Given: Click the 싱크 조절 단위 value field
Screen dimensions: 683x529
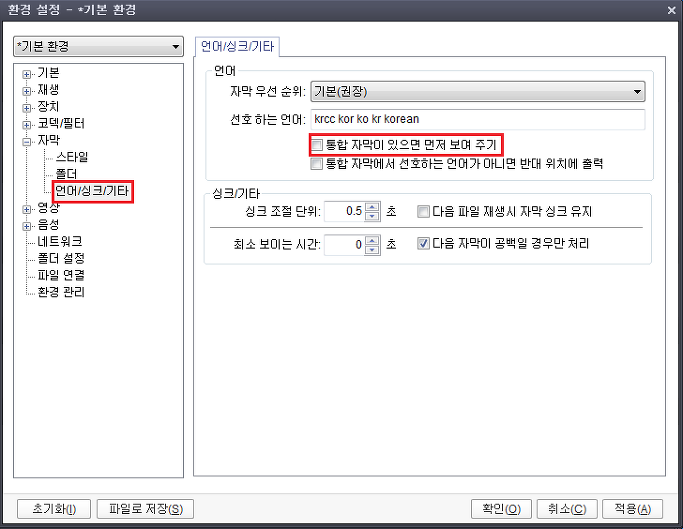Looking at the screenshot, I should 344,212.
